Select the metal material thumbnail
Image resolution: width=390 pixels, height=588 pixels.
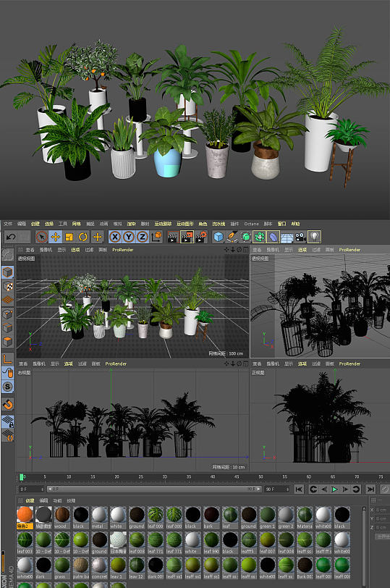click(99, 518)
